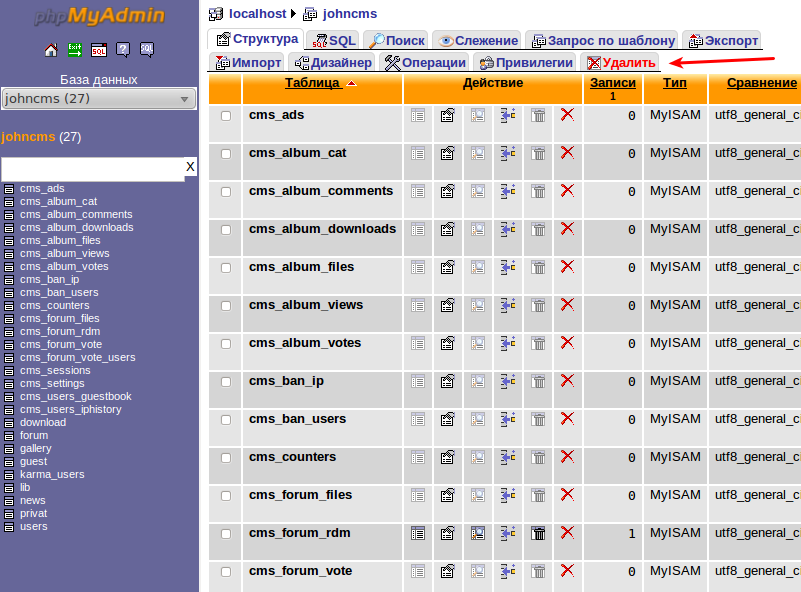Sort by the Таблица column header
801x592 pixels.
(x=312, y=83)
